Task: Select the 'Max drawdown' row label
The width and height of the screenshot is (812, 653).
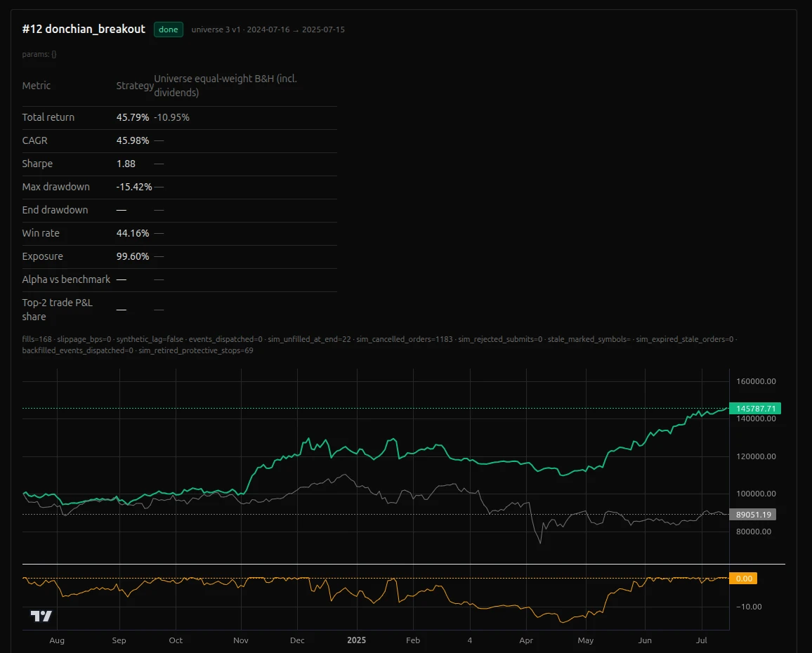Action: tap(56, 187)
